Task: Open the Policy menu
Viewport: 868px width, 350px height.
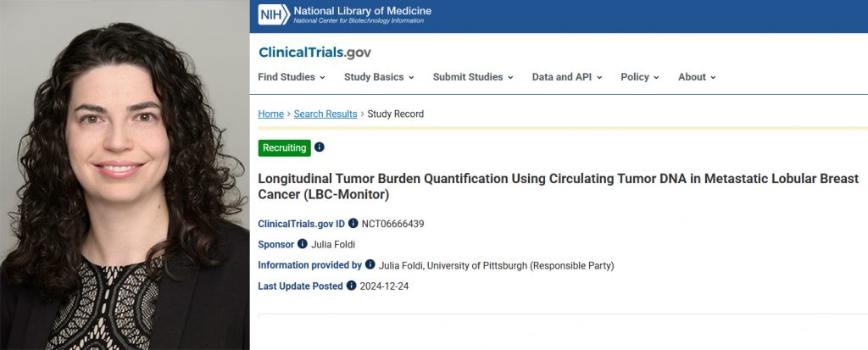Action: coord(640,77)
